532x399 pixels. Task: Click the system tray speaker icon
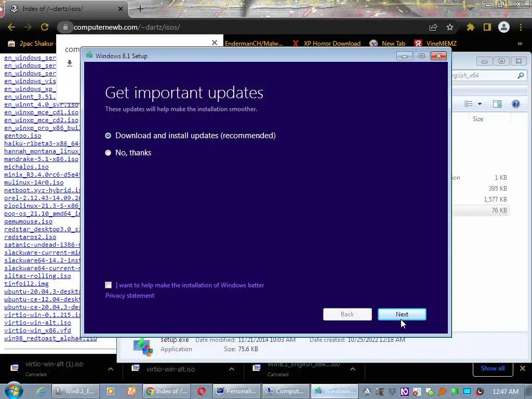tap(480, 392)
